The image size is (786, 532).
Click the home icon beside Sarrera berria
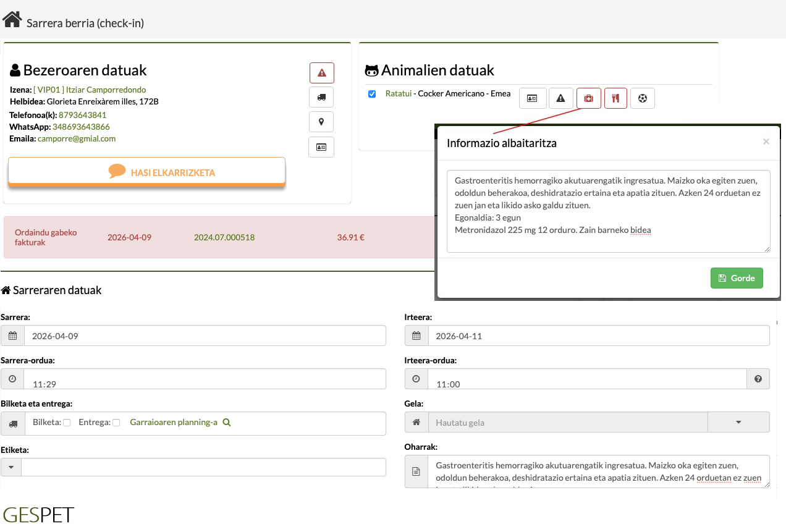click(12, 20)
